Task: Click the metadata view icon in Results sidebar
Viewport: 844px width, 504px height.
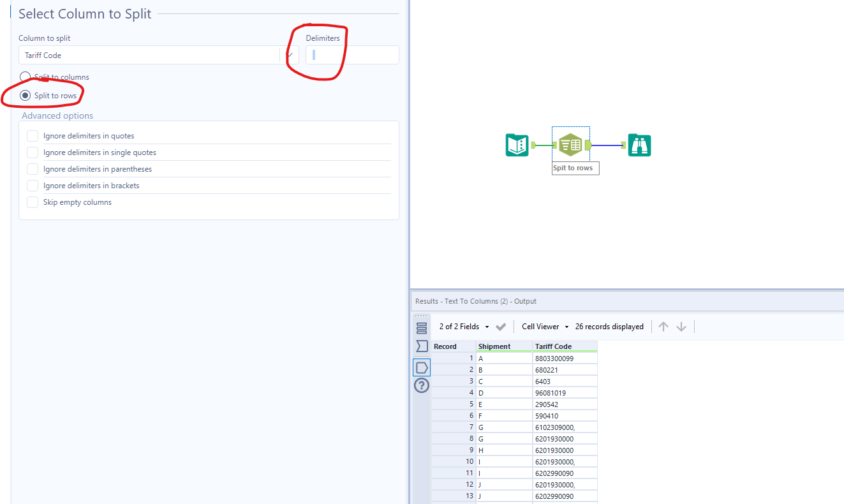Action: tap(421, 346)
